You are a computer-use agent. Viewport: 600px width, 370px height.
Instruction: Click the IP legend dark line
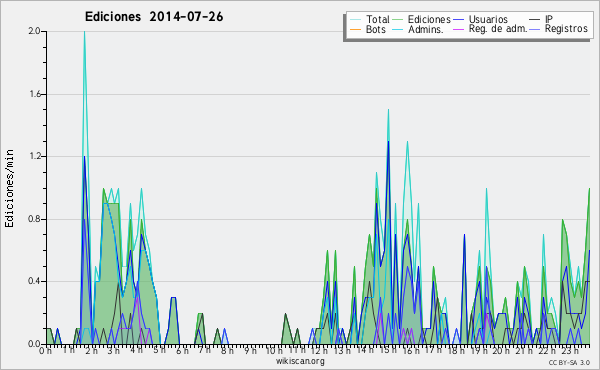pyautogui.click(x=535, y=20)
